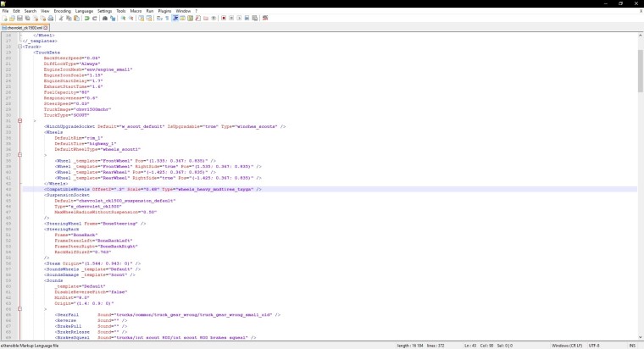The width and height of the screenshot is (644, 349).
Task: Click the Stop macro recording icon
Action: [x=231, y=18]
